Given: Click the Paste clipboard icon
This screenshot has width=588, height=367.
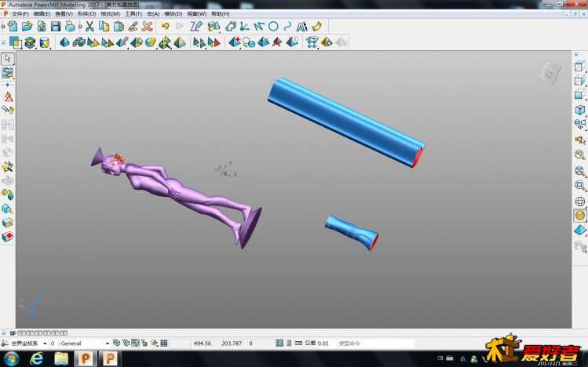Looking at the screenshot, I should [119, 26].
